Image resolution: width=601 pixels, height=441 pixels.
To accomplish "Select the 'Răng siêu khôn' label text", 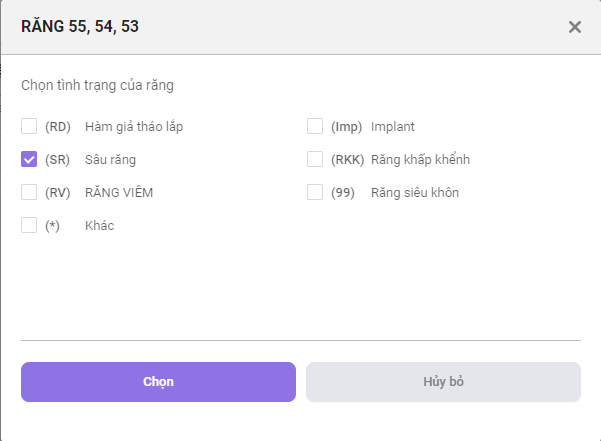I will pyautogui.click(x=415, y=192).
